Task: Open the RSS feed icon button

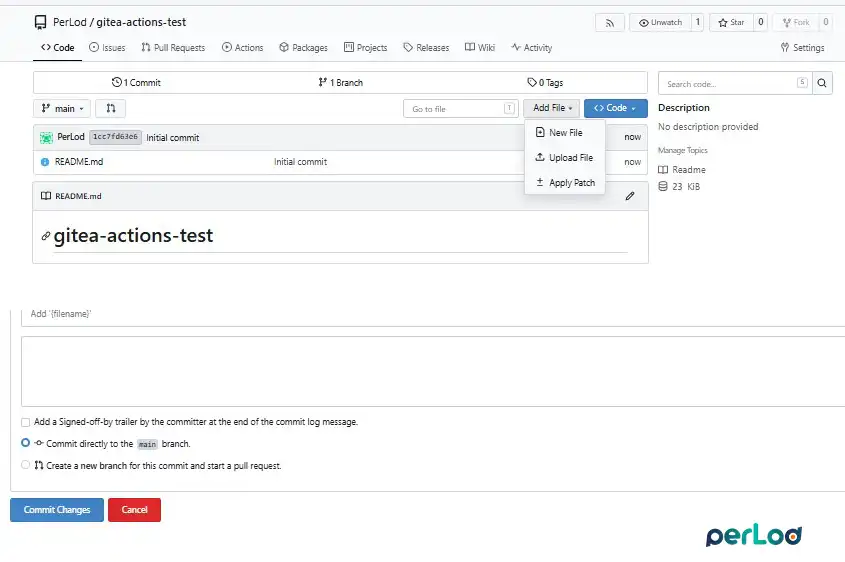Action: 609,23
